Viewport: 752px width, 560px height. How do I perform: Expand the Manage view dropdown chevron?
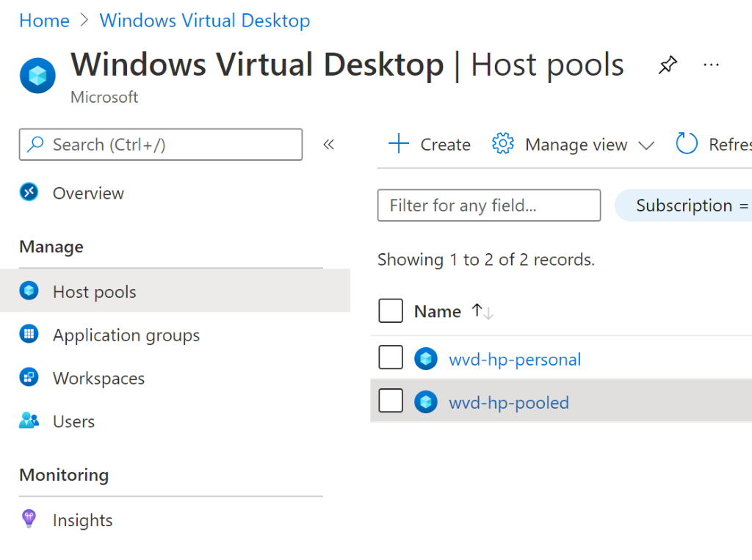(646, 145)
